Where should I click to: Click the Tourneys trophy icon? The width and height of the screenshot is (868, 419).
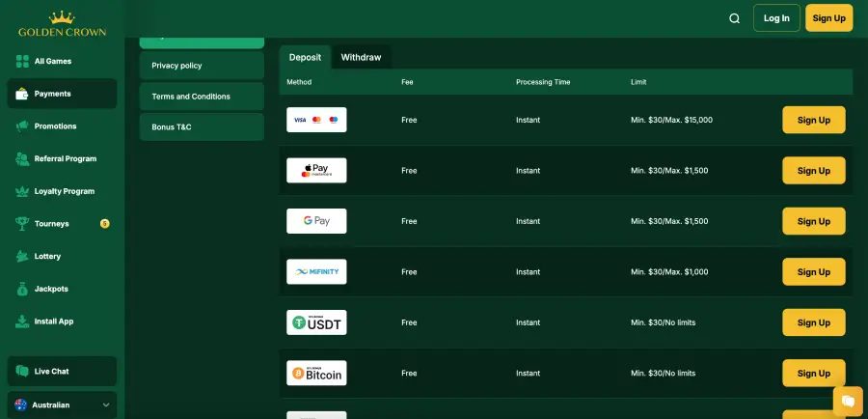point(21,224)
